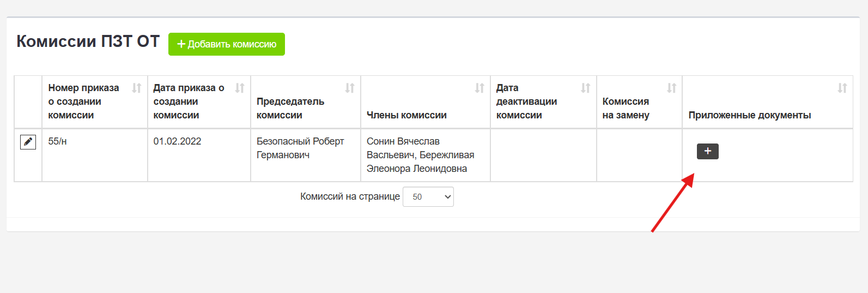Sort by Дата приказа о создании комиссии
This screenshot has width=868, height=293.
click(239, 88)
